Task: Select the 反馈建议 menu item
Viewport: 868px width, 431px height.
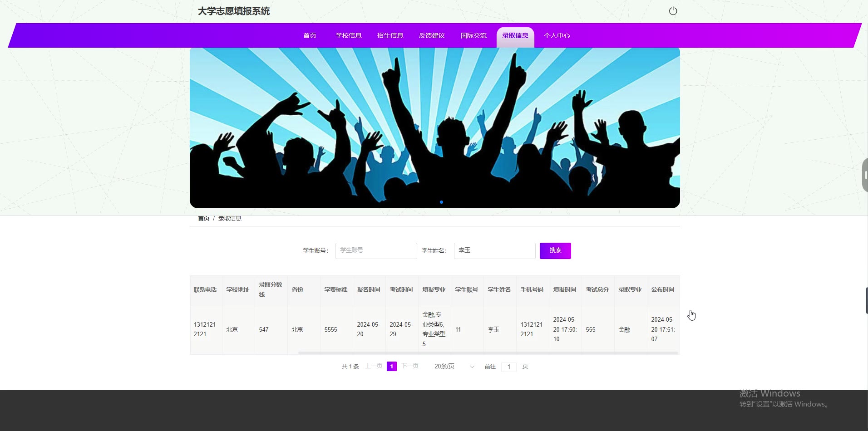Action: 432,35
